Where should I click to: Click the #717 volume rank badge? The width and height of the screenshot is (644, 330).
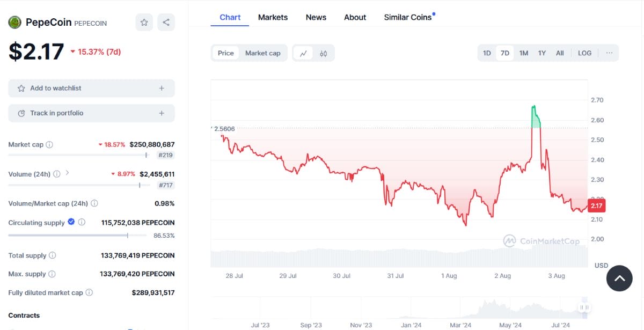click(x=165, y=185)
